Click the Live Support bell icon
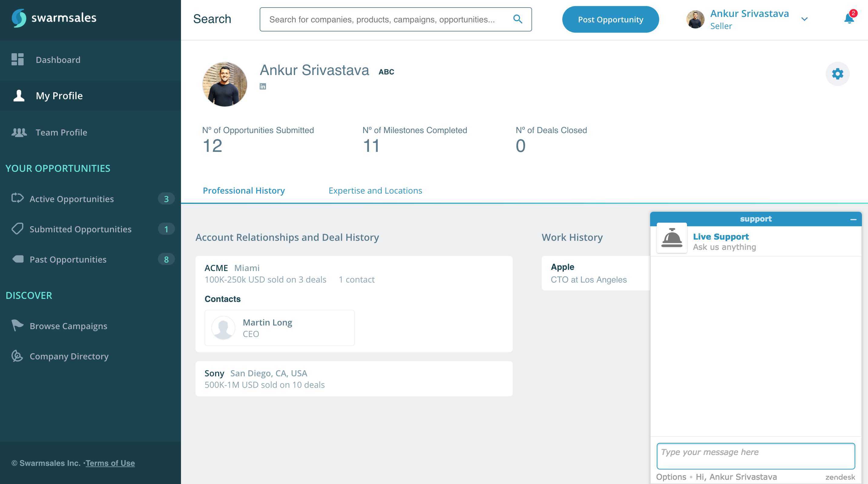 [x=672, y=238]
